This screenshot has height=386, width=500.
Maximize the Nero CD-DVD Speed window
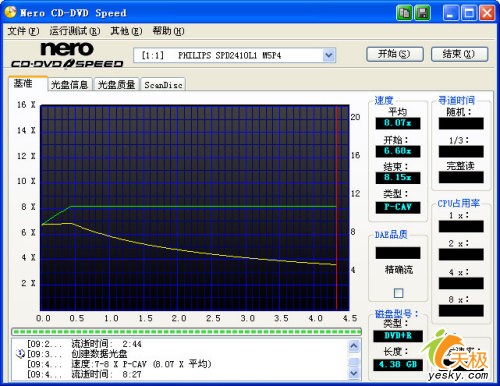tap(469, 13)
